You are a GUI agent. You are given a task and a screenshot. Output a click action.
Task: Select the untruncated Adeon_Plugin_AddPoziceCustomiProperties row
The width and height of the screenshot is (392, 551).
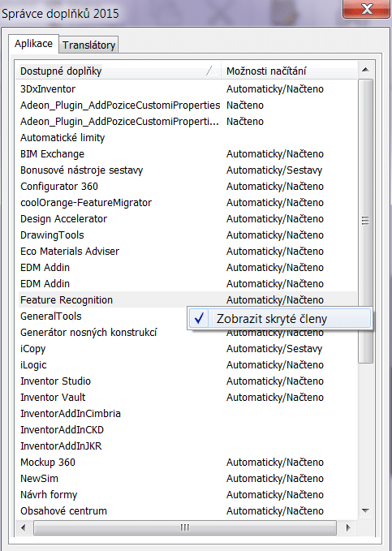click(x=187, y=105)
